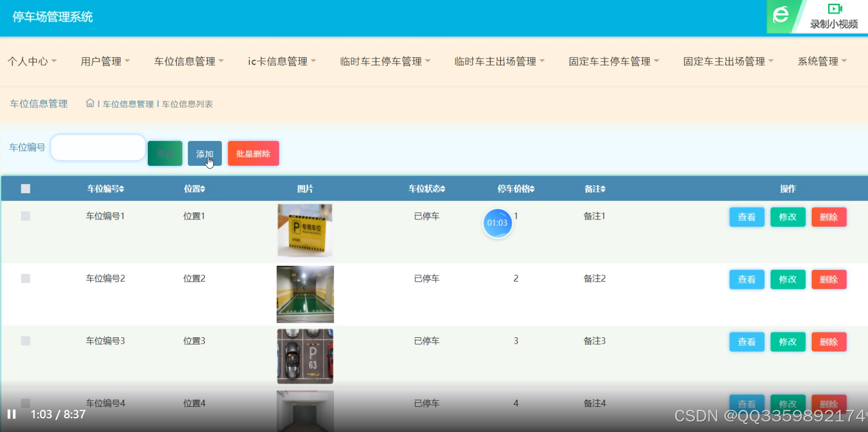This screenshot has height=432, width=868.
Task: Click the home icon in breadcrumb
Action: (90, 103)
